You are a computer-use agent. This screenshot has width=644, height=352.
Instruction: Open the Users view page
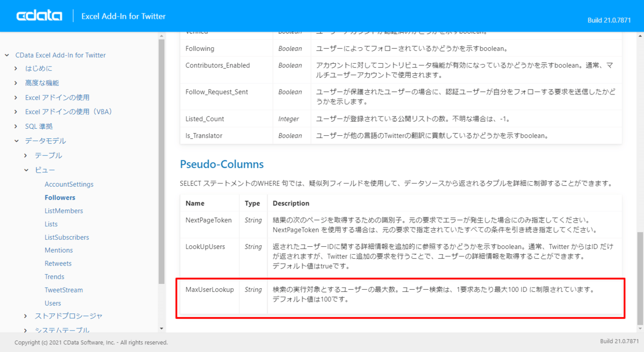53,303
